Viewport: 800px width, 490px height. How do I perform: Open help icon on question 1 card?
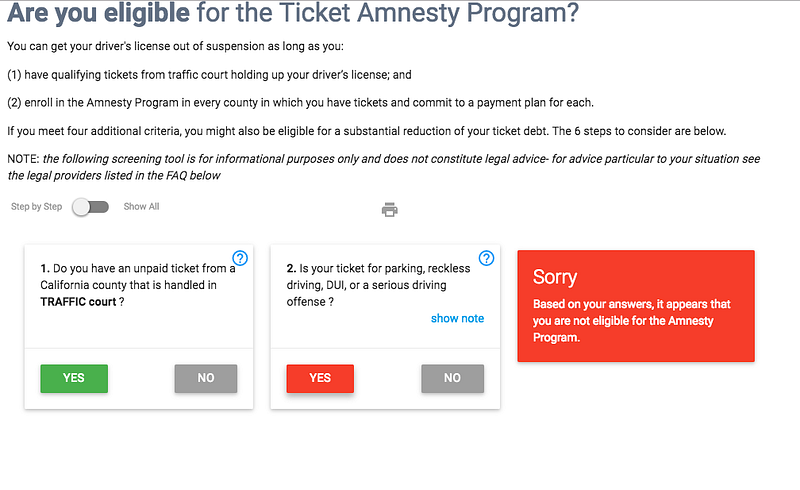240,259
